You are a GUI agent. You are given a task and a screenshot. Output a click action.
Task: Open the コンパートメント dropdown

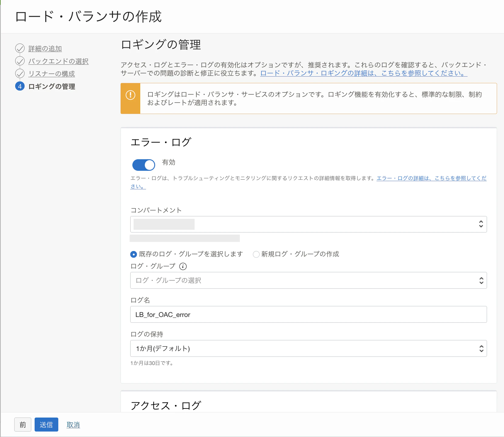(x=308, y=224)
